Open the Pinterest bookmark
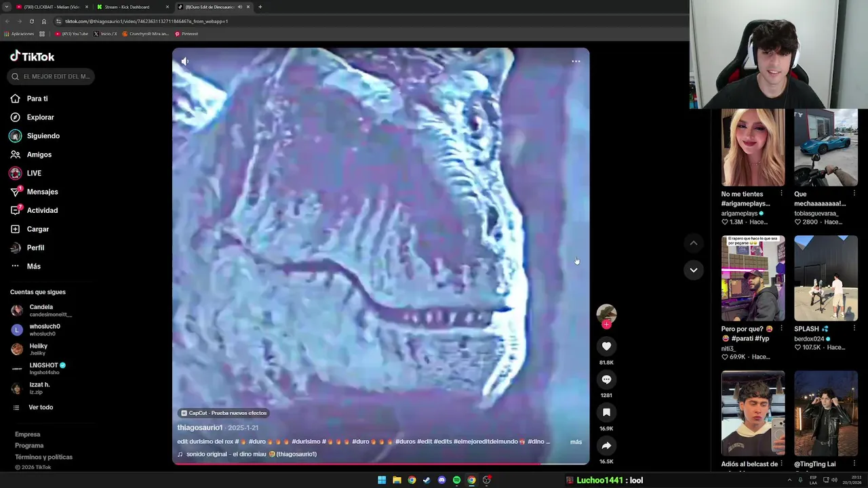 [186, 34]
